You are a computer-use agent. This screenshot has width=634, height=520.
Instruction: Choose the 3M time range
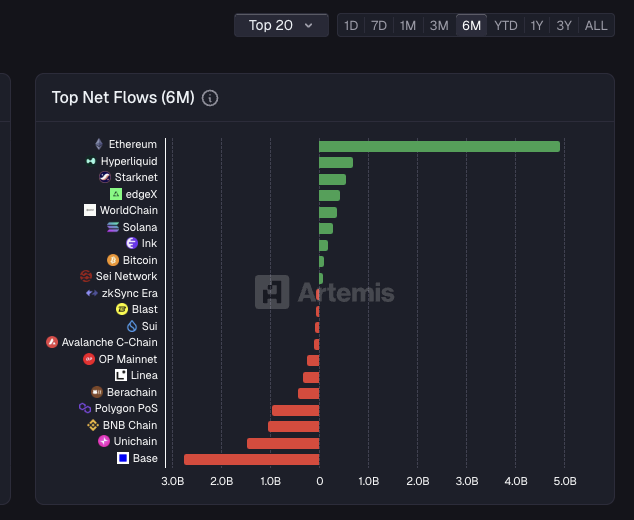[439, 25]
